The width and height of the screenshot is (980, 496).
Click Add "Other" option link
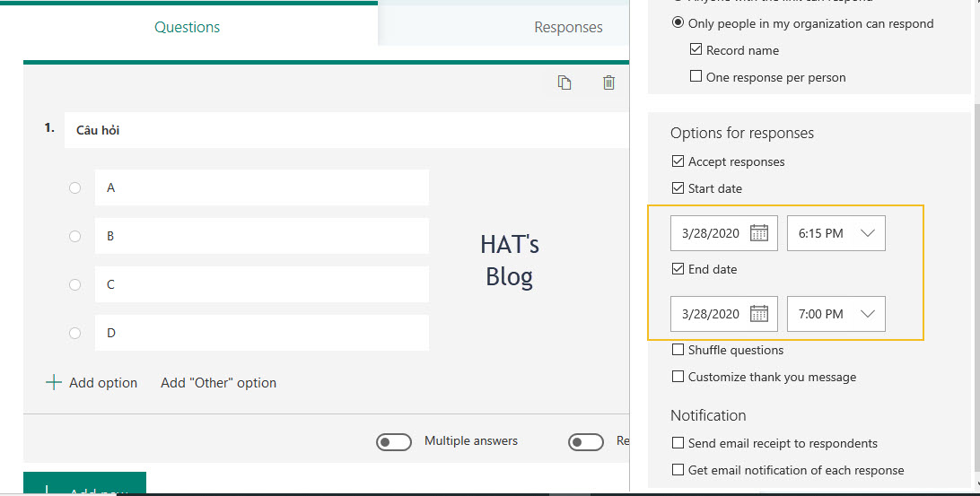click(x=218, y=383)
